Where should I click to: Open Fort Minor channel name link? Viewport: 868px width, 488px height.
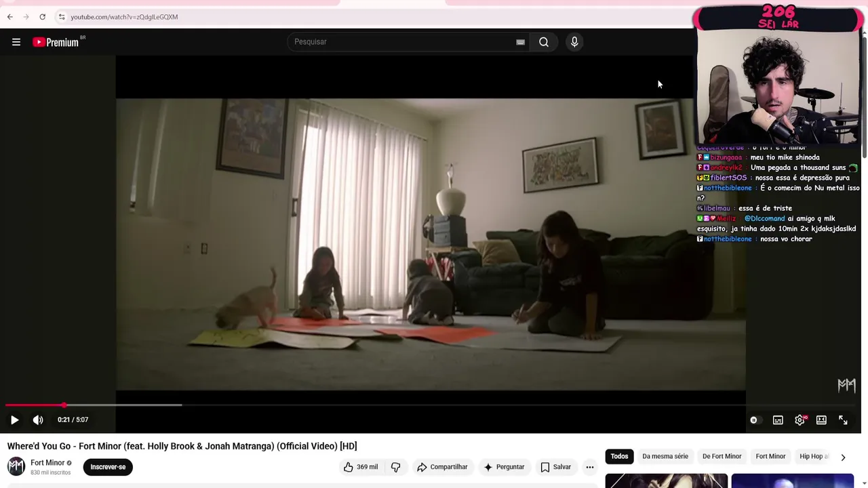(47, 463)
